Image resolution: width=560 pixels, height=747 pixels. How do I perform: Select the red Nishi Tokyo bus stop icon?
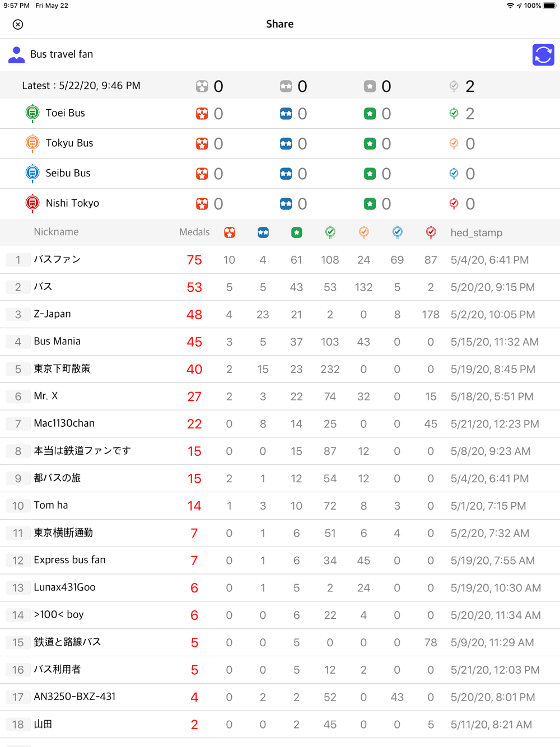pyautogui.click(x=32, y=203)
